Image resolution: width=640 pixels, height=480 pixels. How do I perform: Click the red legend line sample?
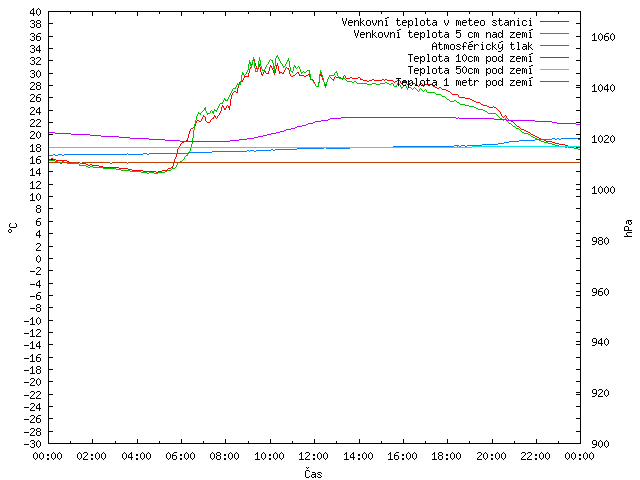point(554,22)
